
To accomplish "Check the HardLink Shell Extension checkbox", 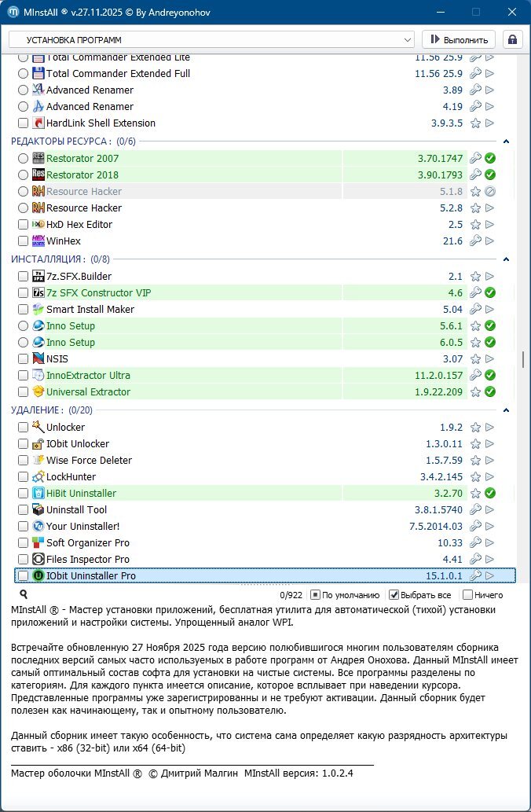I will pos(23,123).
